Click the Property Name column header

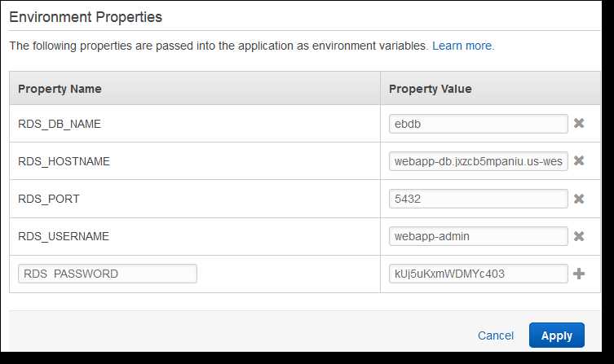[x=60, y=89]
